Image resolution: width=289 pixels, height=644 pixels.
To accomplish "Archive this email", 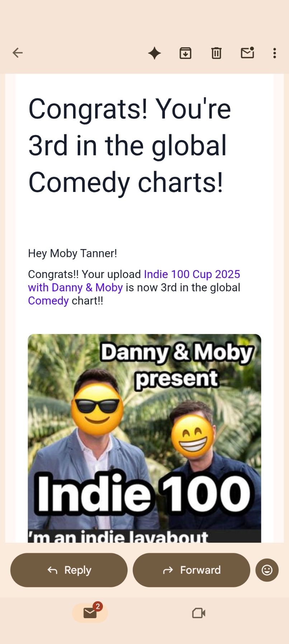I will pyautogui.click(x=185, y=53).
